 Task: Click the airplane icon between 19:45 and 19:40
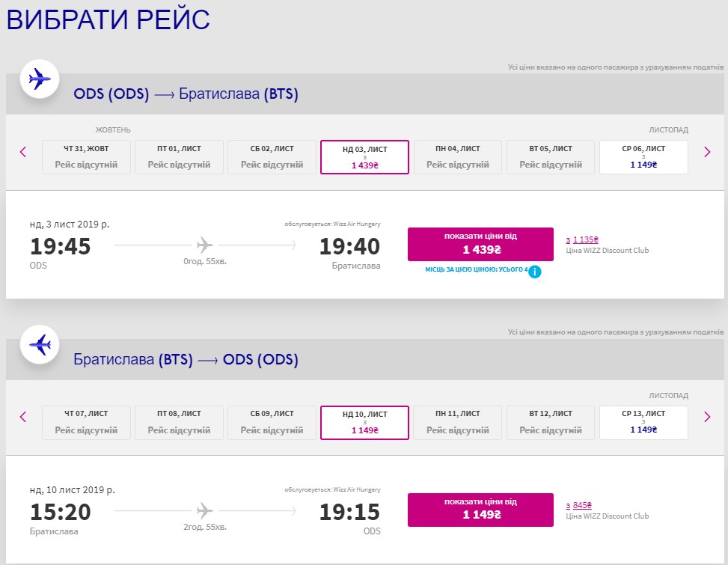pos(204,245)
